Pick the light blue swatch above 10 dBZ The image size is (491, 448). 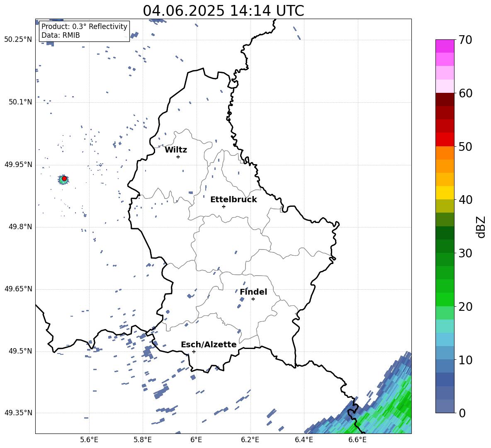pyautogui.click(x=445, y=353)
